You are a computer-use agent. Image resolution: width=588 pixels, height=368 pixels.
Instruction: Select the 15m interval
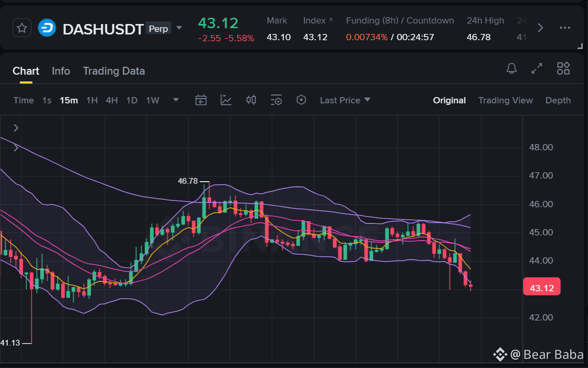(69, 100)
